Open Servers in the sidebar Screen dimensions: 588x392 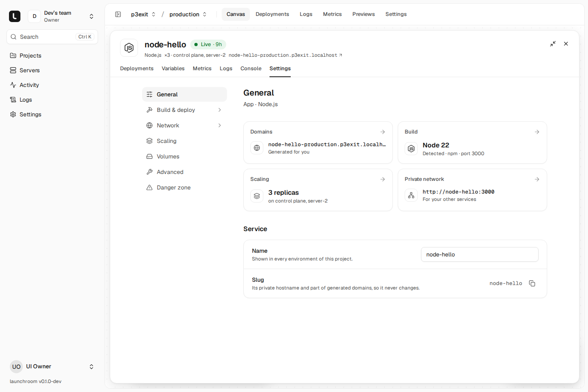pyautogui.click(x=52, y=70)
